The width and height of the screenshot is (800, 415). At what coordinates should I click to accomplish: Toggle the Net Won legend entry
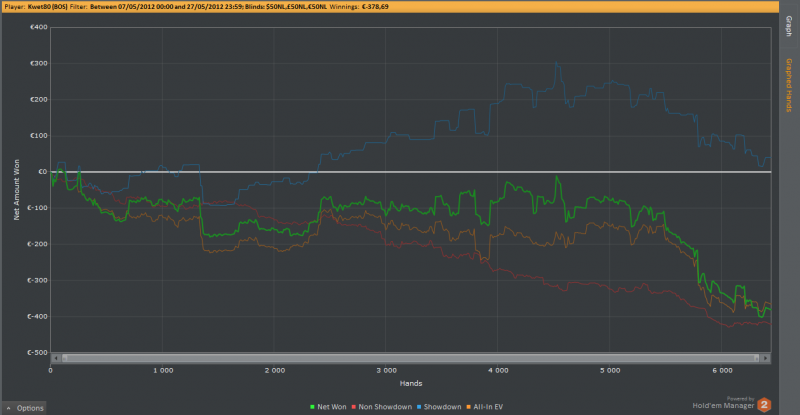[328, 407]
